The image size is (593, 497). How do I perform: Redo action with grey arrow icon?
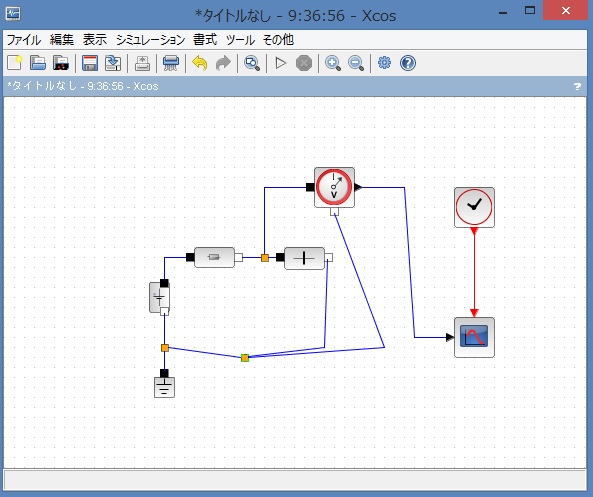(x=223, y=63)
